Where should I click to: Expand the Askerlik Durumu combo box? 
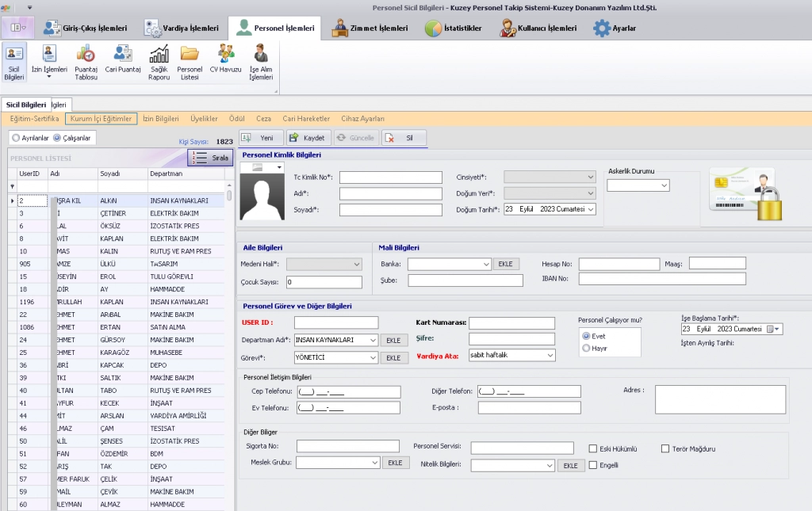click(664, 185)
